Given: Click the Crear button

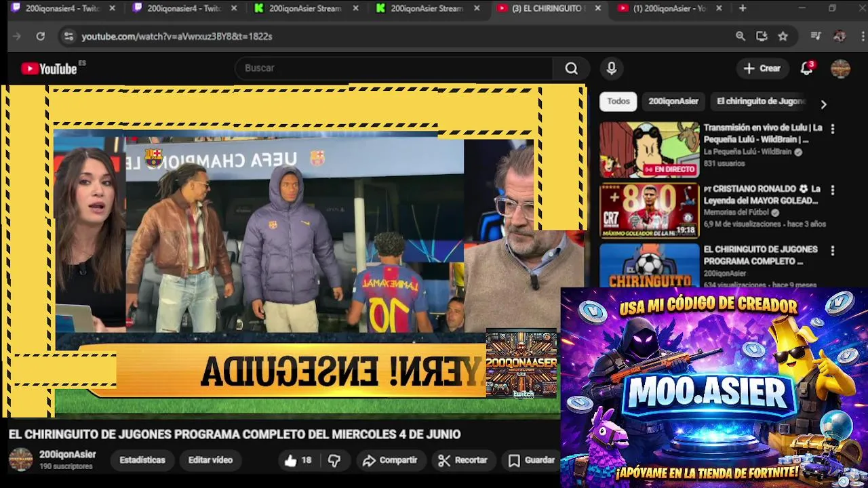Looking at the screenshot, I should [x=762, y=68].
